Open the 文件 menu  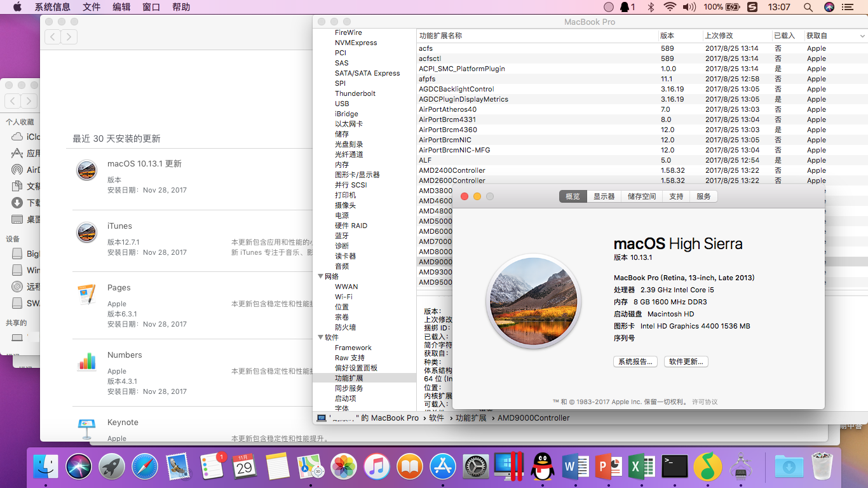coord(92,7)
